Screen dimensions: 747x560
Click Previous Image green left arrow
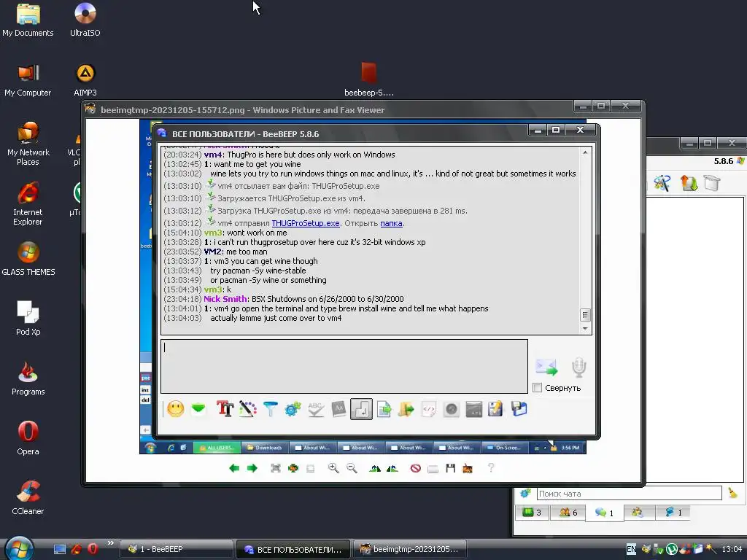point(234,468)
